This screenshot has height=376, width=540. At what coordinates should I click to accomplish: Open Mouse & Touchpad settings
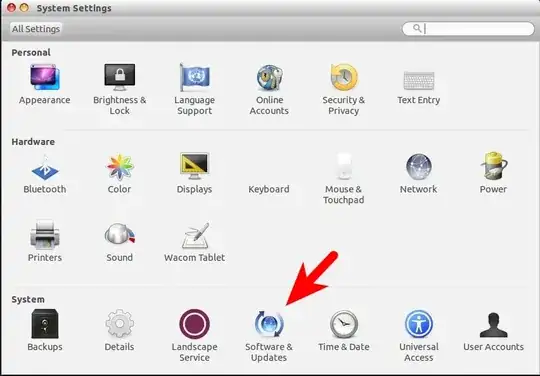tap(344, 178)
